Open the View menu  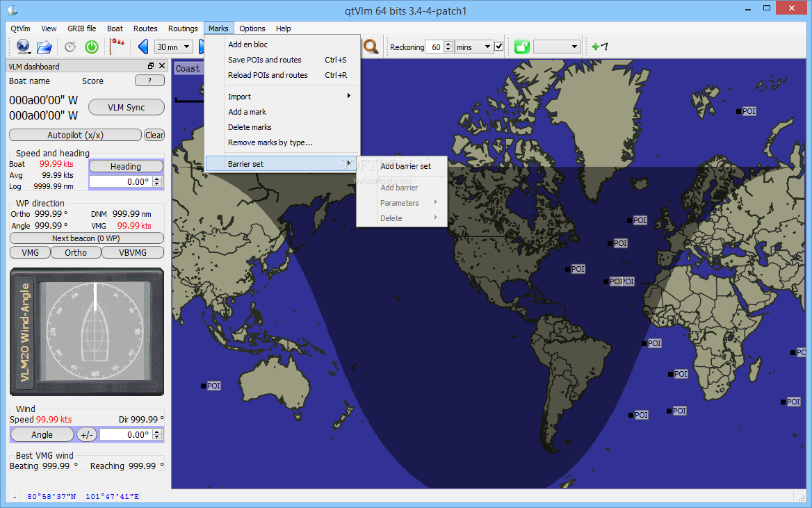49,28
